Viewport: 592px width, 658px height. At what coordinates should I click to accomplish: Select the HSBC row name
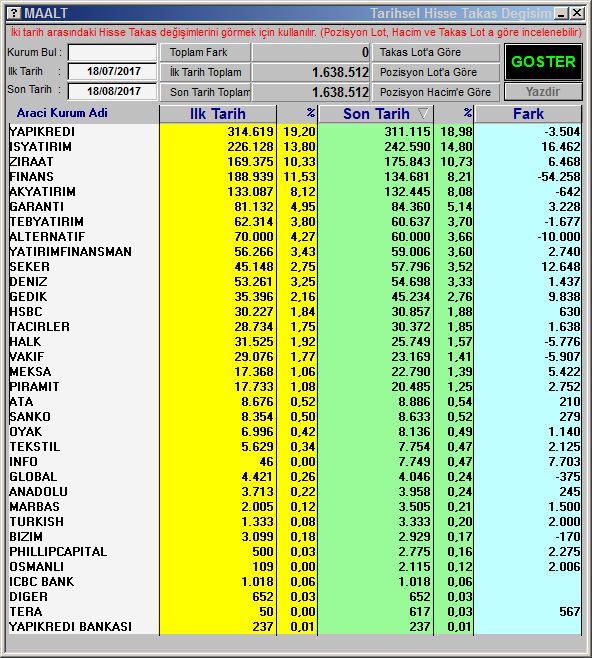[26, 312]
